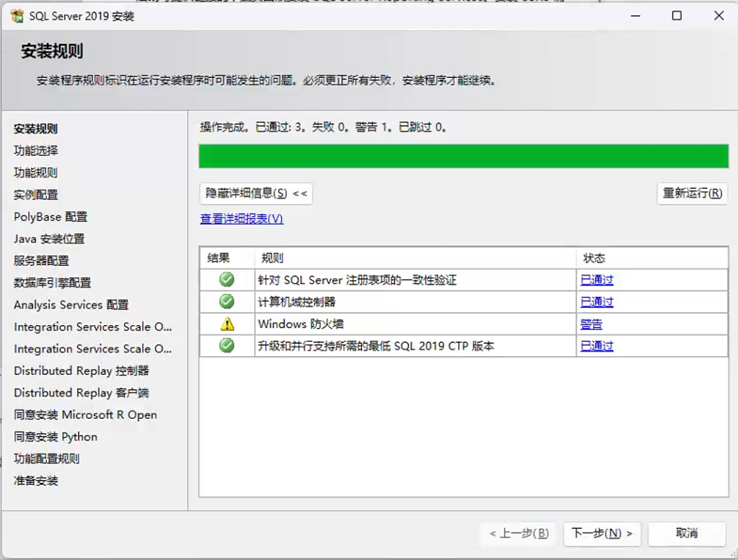Collapse details with 隐藏详细信息(S) button
738x560 pixels.
[x=256, y=193]
